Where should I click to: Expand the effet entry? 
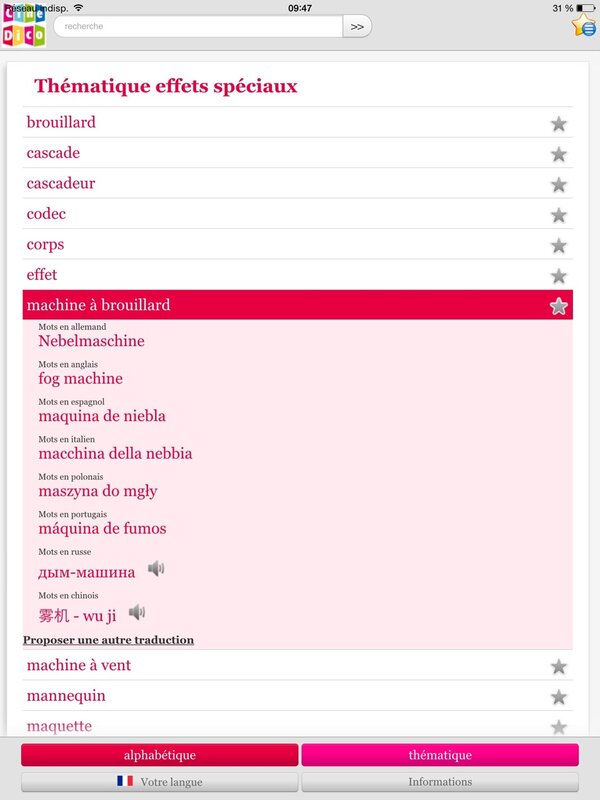point(297,274)
